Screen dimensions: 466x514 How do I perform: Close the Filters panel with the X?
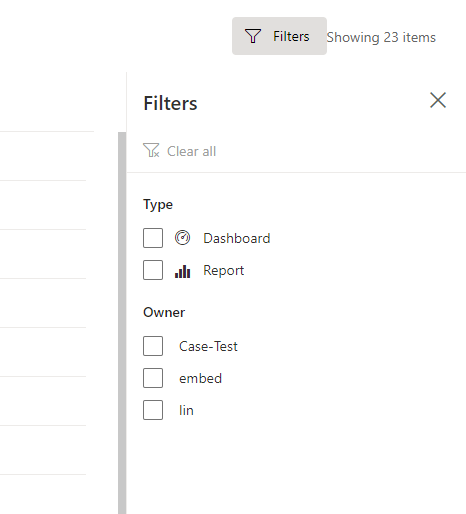click(438, 100)
